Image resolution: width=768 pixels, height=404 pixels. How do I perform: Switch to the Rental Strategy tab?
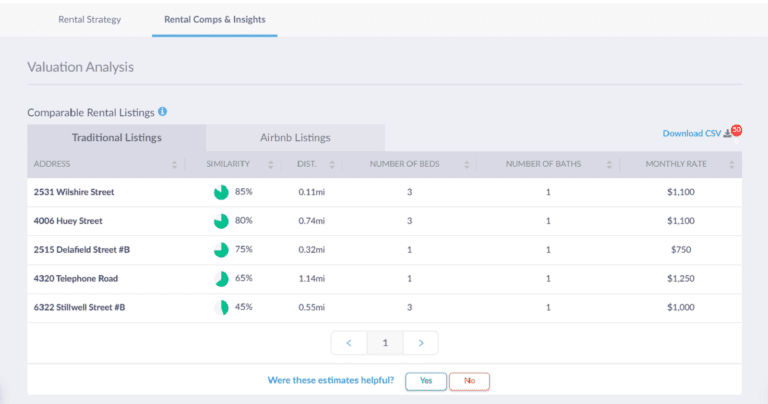(x=90, y=19)
